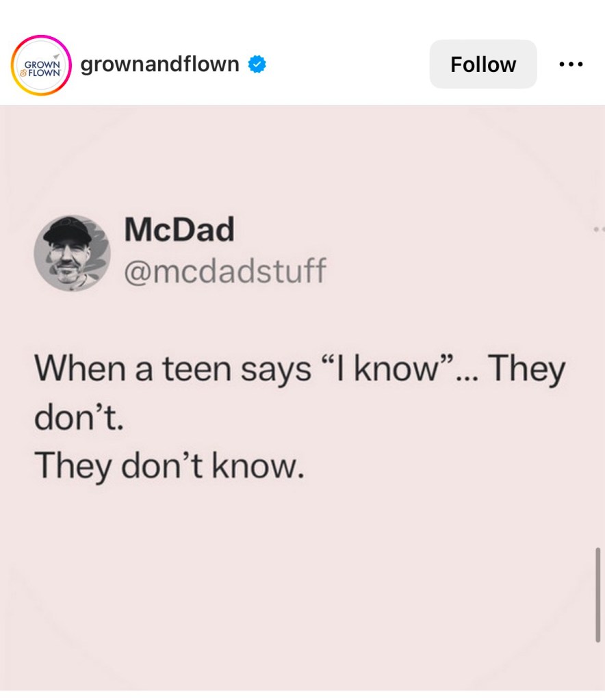Click McDad's black-and-white avatar photo
The height and width of the screenshot is (700, 605).
click(x=73, y=253)
